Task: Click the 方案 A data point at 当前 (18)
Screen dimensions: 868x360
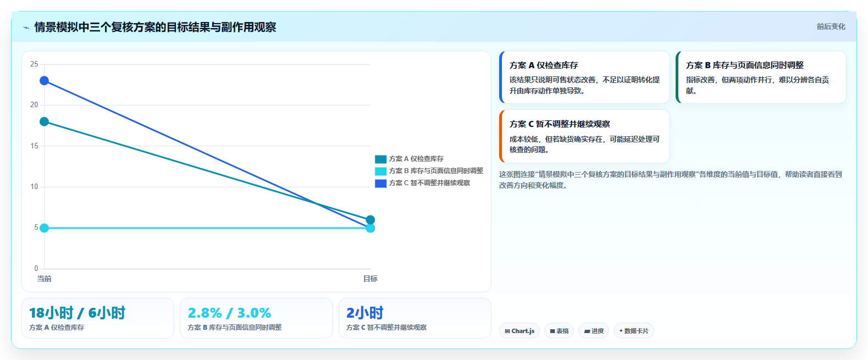Action: click(x=44, y=121)
